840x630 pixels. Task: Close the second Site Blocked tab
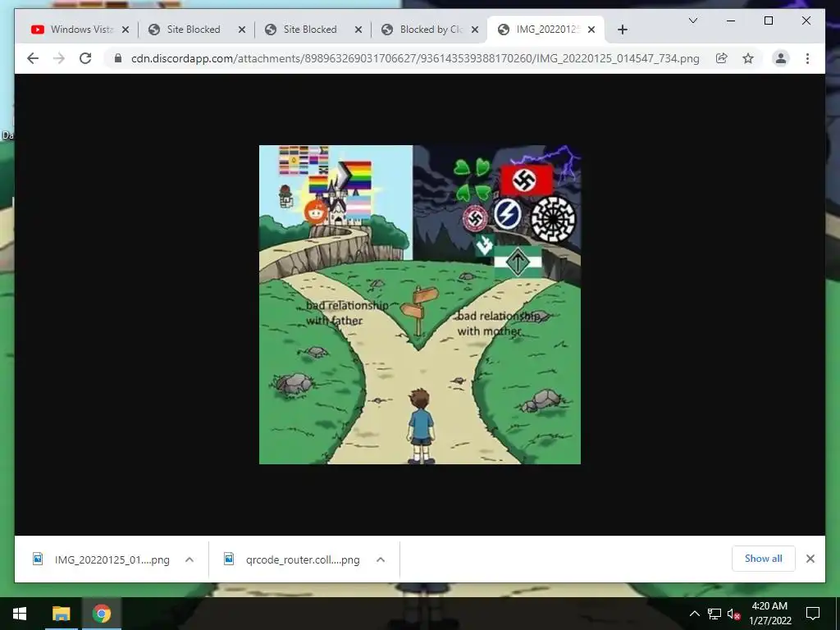(x=358, y=30)
